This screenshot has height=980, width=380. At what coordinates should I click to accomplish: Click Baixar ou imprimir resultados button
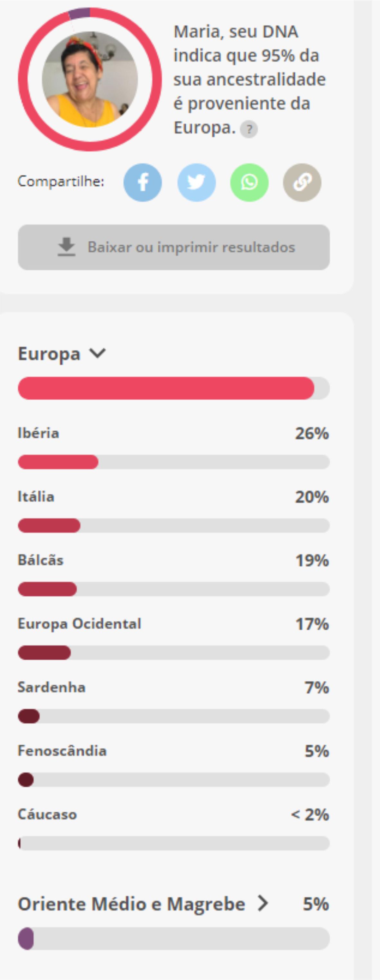point(174,247)
